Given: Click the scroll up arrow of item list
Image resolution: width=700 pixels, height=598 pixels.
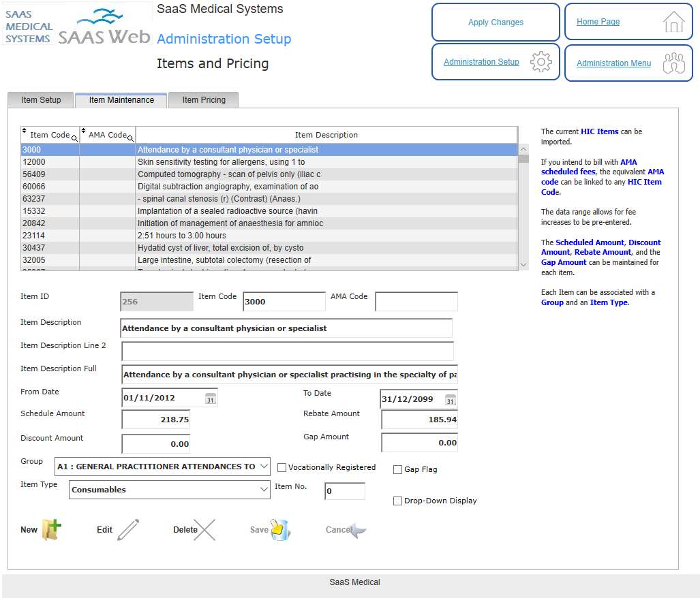Looking at the screenshot, I should point(523,149).
